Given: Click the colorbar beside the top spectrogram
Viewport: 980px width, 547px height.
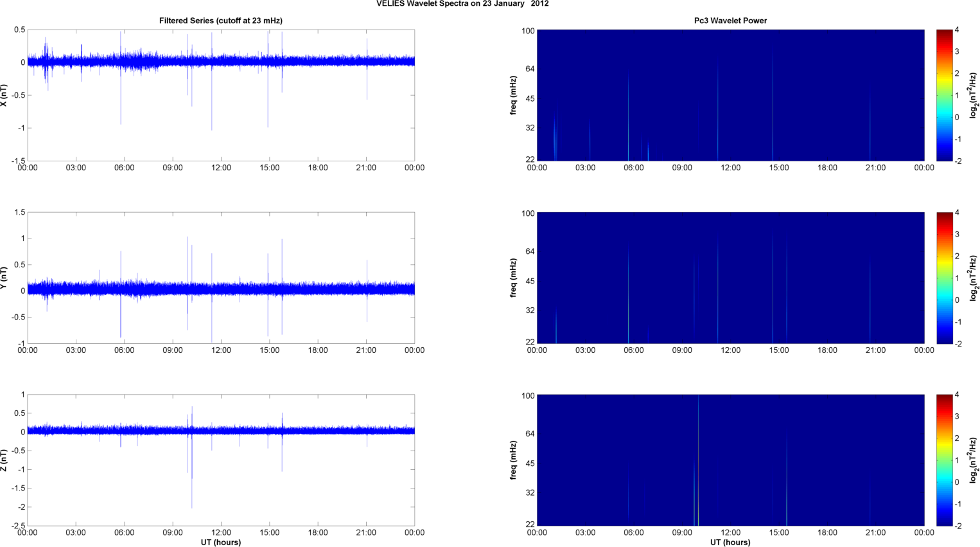Looking at the screenshot, I should click(944, 95).
